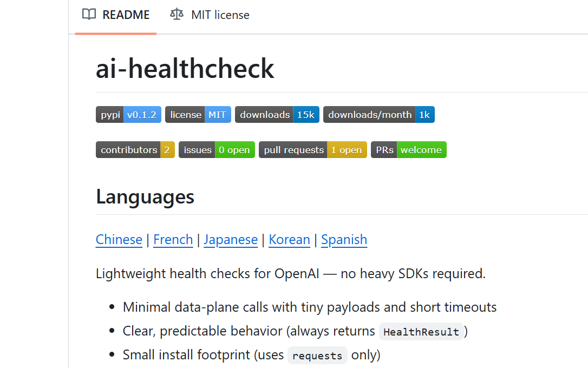Viewport: 588px width, 368px height.
Task: Click the license MIT badge
Action: tap(198, 115)
